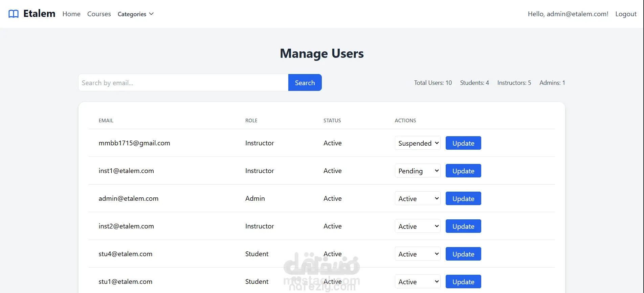Open status dropdown for stu4@etalem.com
This screenshot has width=644, height=293.
(x=417, y=254)
